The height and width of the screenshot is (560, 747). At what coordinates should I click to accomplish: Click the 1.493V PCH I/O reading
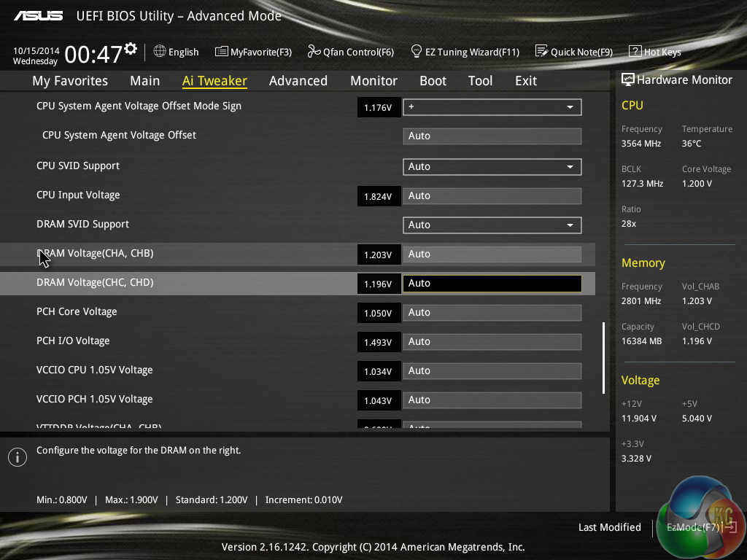click(x=379, y=342)
